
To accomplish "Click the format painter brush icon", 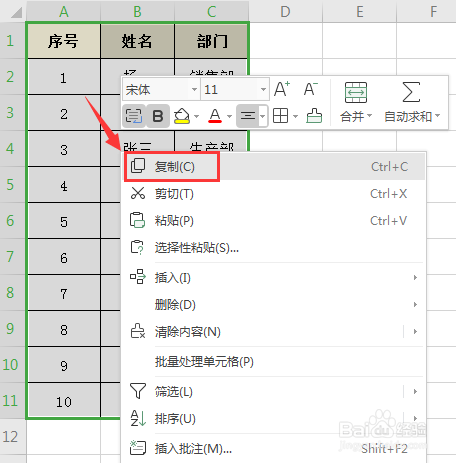I will [314, 116].
